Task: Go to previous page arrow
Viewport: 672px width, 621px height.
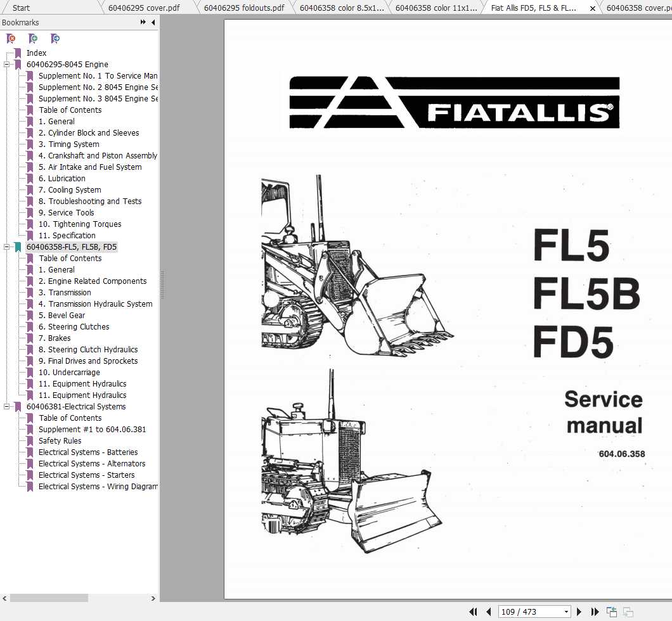Action: [488, 611]
